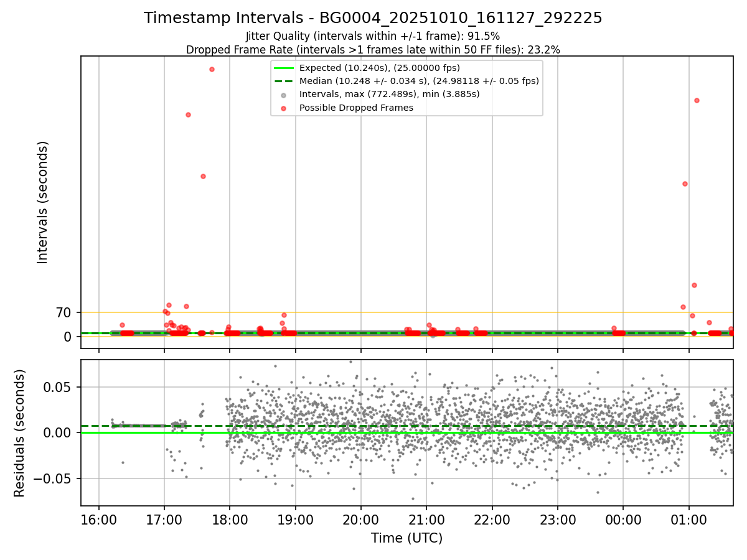Click the 17:00 x-axis tick label
747x560 pixels.
click(164, 520)
